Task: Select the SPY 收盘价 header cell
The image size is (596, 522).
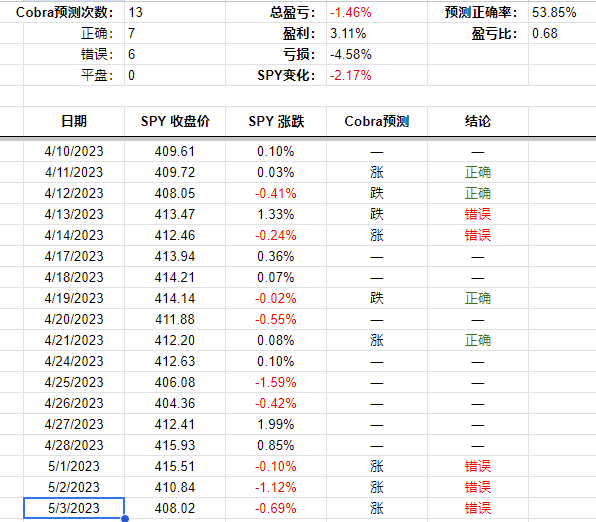Action: [x=175, y=121]
